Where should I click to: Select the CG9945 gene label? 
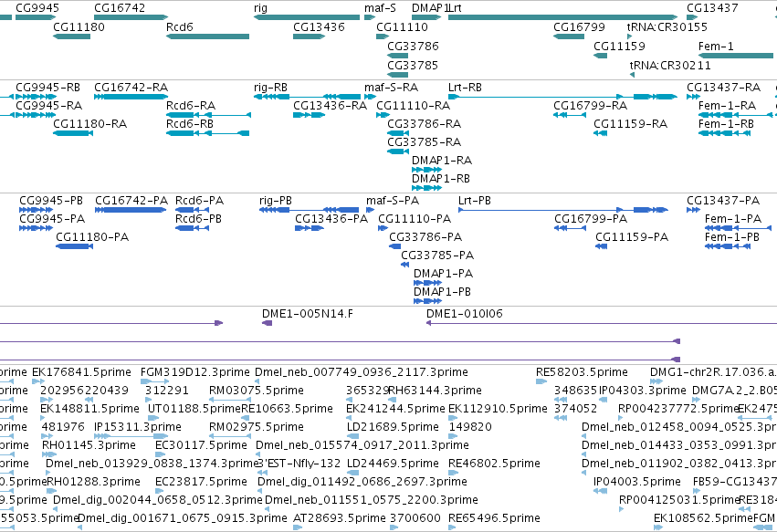[37, 8]
